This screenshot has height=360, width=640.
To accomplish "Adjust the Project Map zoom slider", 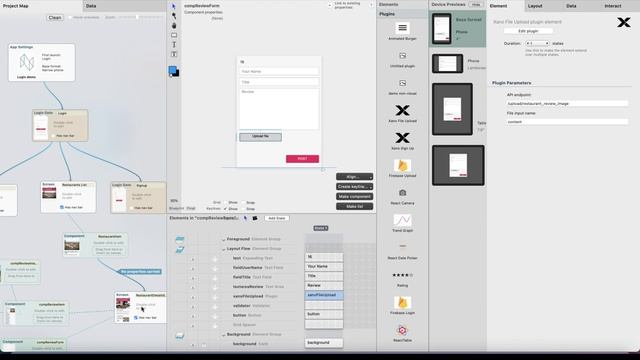I will (x=138, y=17).
